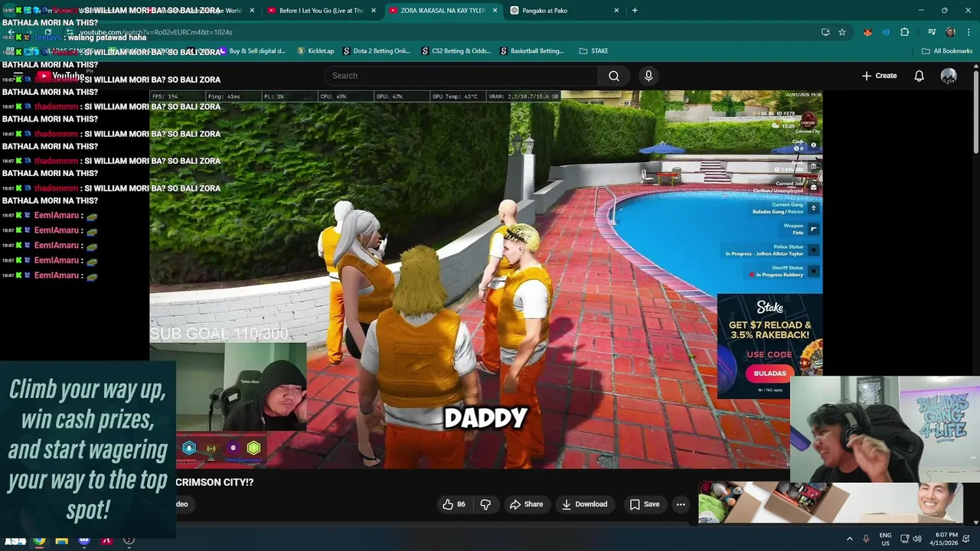Click the YouTube search magnifier button
This screenshot has width=980, height=551.
[x=613, y=76]
